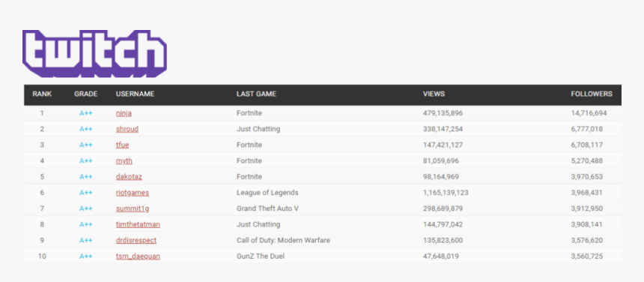This screenshot has height=282, width=644.
Task: Select followers value 3,970,653
Action: [587, 177]
